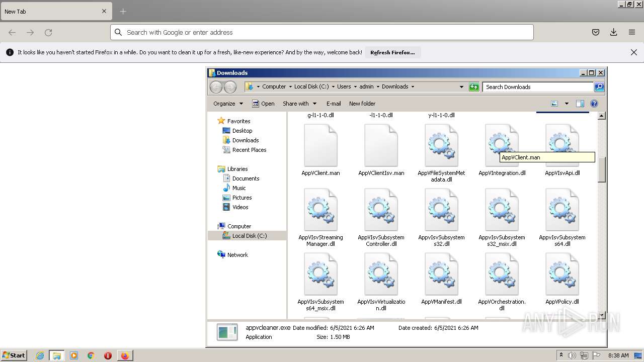Go forward in Firefox history
The height and width of the screenshot is (362, 644).
click(x=30, y=32)
